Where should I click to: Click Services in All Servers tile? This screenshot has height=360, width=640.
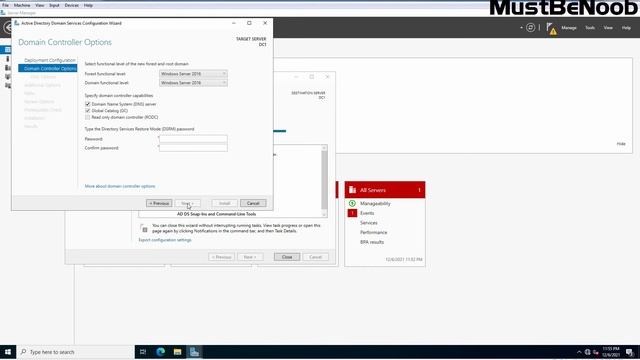(368, 223)
